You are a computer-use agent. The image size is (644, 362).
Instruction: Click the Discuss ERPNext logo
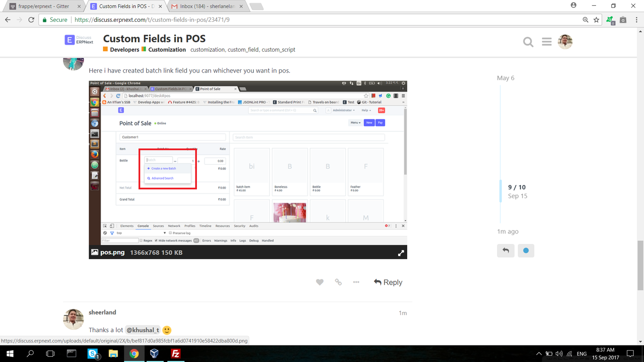79,40
